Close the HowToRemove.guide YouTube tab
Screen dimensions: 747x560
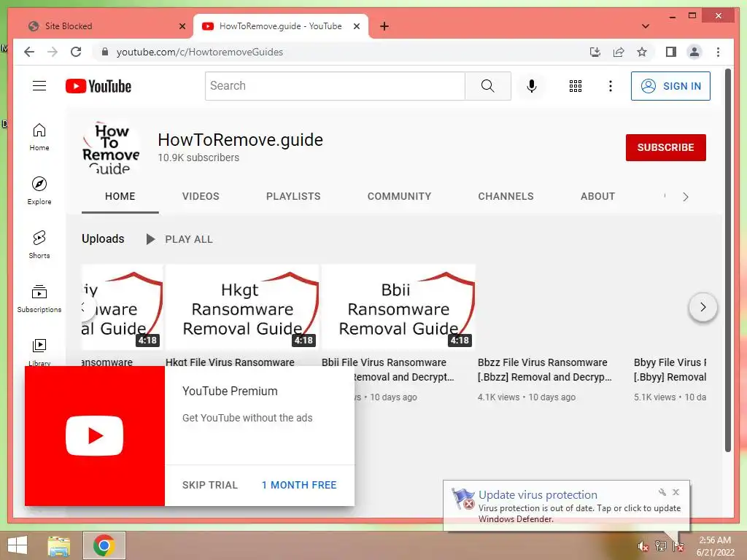(356, 26)
